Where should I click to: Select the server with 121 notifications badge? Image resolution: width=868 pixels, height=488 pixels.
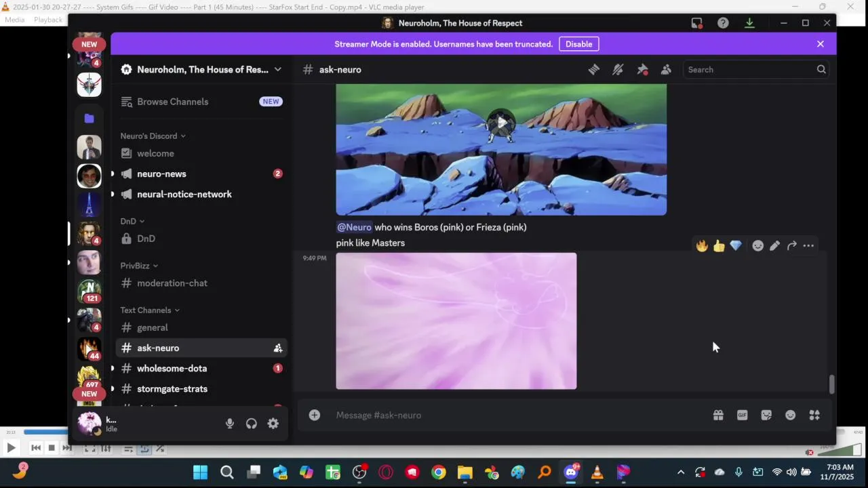(89, 290)
